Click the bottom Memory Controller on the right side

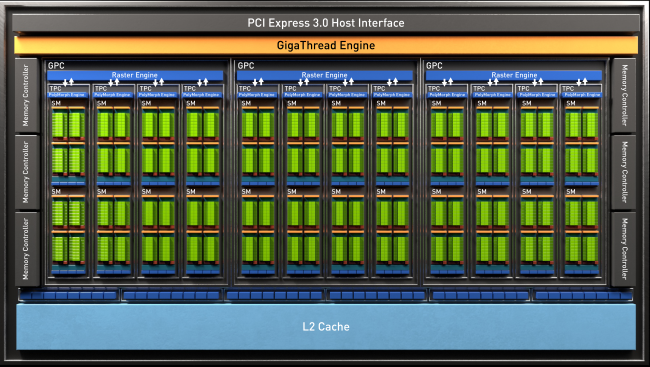(623, 249)
